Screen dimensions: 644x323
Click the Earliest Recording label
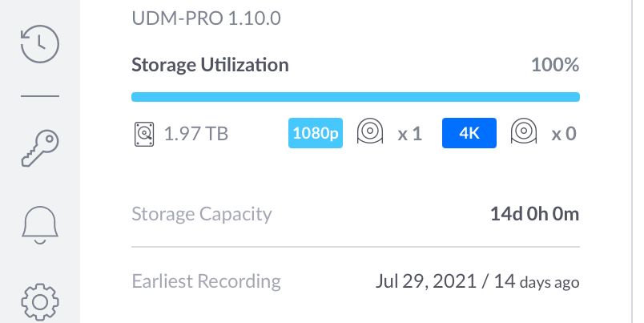tap(206, 281)
